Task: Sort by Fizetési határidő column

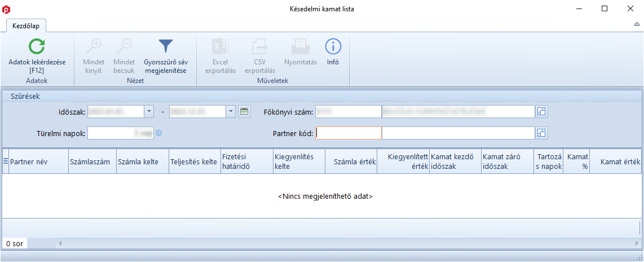Action: point(247,161)
